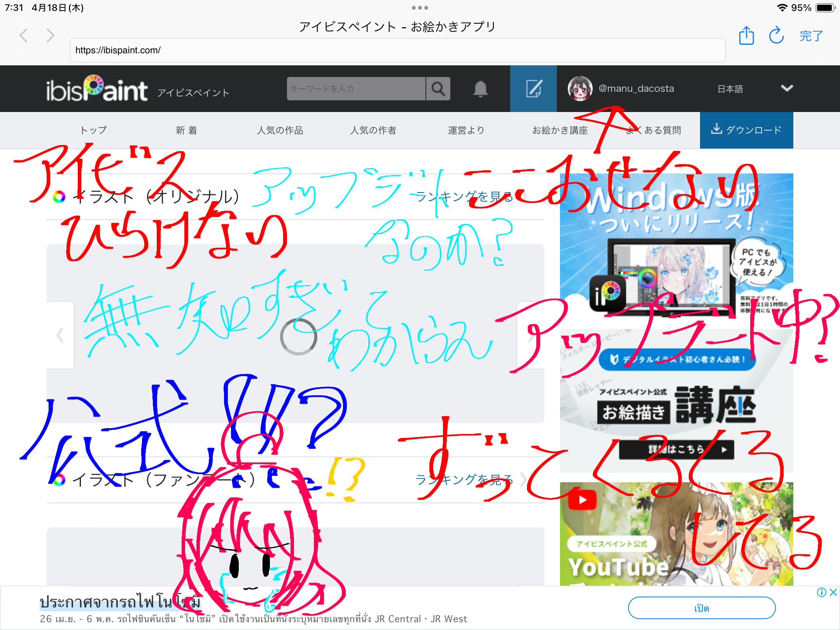
Task: Open the @manu_dacosta profile avatar
Action: pos(580,88)
